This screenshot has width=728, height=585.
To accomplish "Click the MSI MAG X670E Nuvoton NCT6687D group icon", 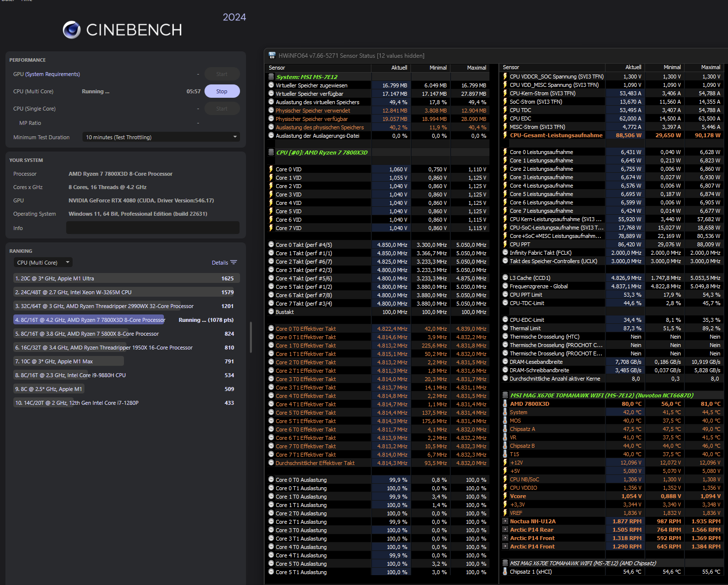I will [505, 395].
